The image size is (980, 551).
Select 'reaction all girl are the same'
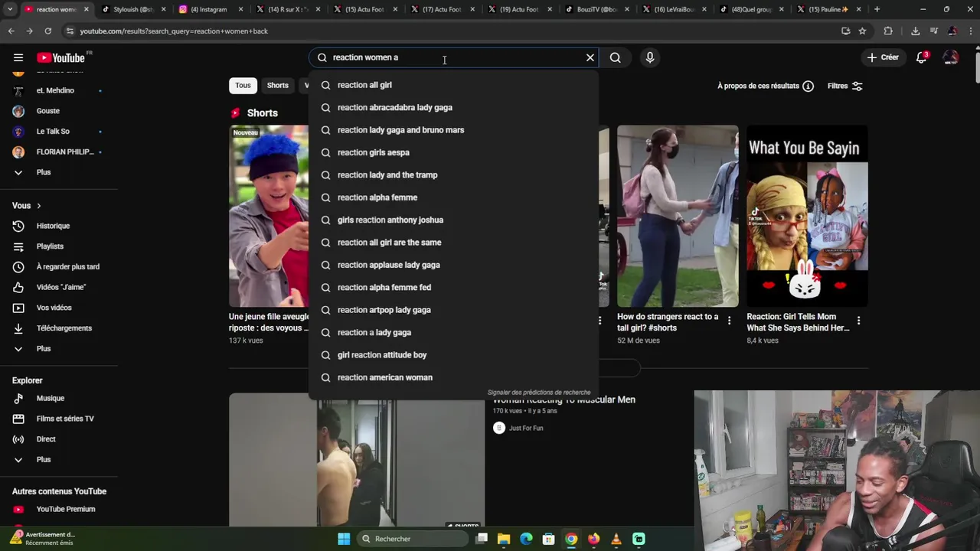pyautogui.click(x=453, y=243)
